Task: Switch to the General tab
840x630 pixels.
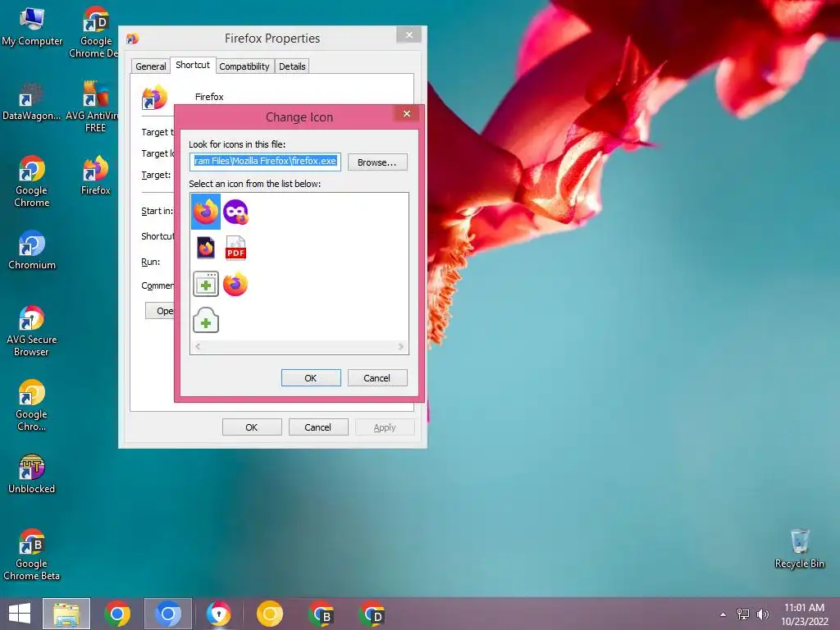Action: click(151, 66)
